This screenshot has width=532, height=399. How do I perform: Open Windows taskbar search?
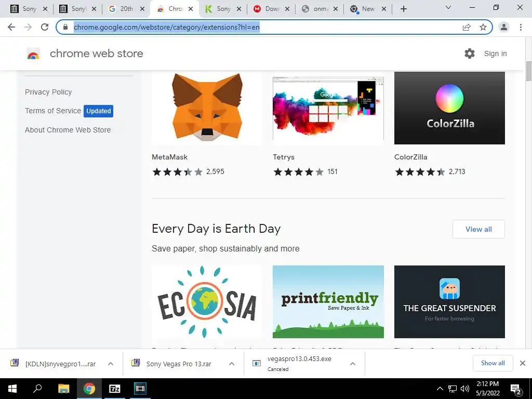(37, 389)
